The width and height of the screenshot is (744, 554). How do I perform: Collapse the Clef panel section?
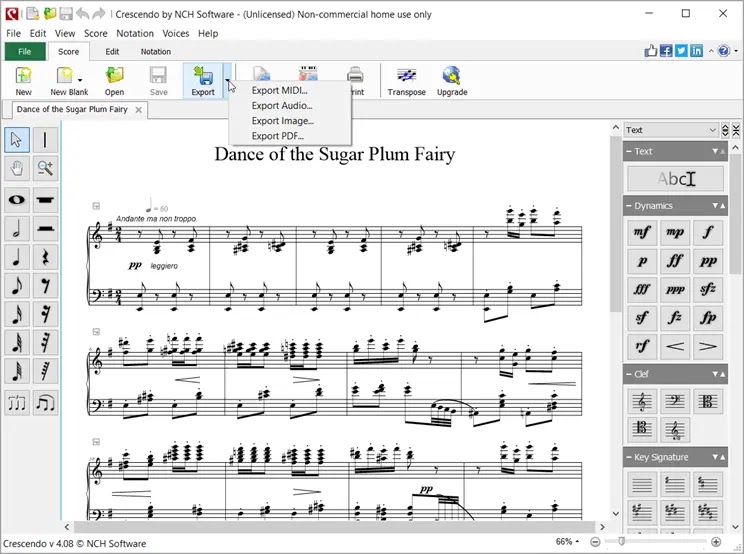pyautogui.click(x=629, y=374)
